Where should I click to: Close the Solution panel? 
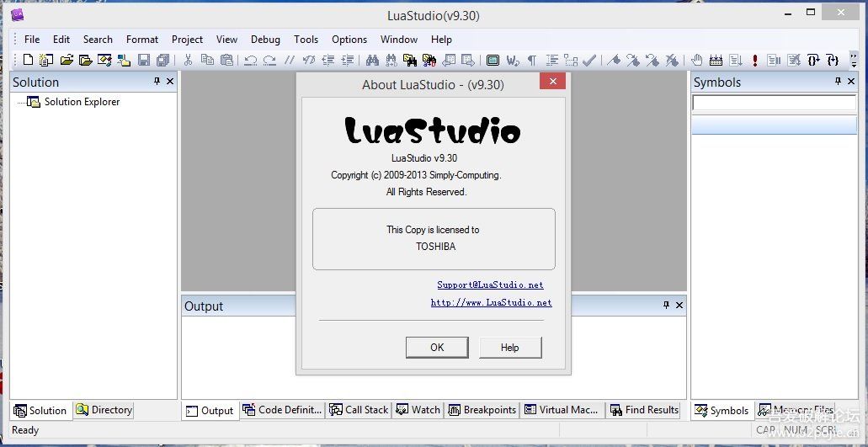coord(170,82)
